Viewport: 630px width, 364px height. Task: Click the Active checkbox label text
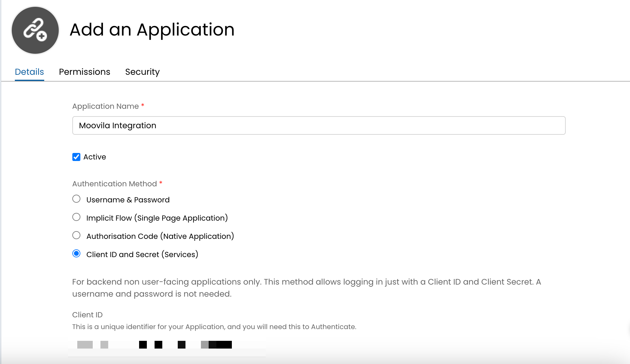(95, 157)
